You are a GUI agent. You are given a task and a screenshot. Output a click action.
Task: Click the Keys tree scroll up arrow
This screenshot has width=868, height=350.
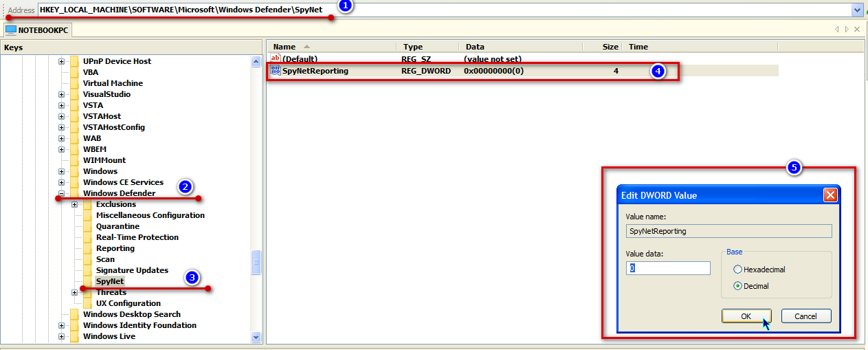coord(256,61)
